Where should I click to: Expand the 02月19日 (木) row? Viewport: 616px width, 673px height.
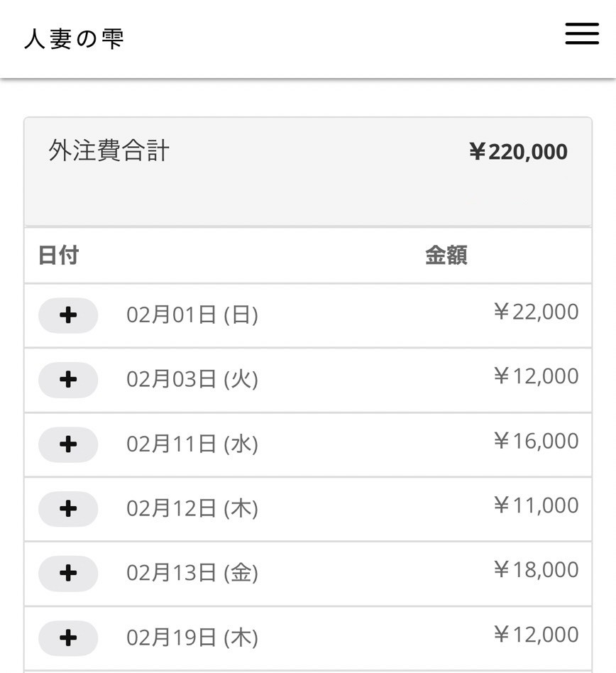point(68,638)
